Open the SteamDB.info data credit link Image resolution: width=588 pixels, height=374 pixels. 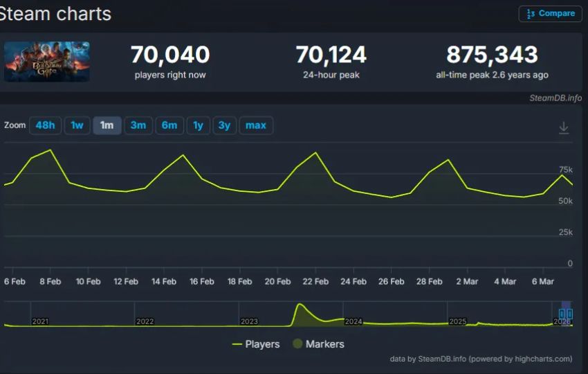[481, 359]
